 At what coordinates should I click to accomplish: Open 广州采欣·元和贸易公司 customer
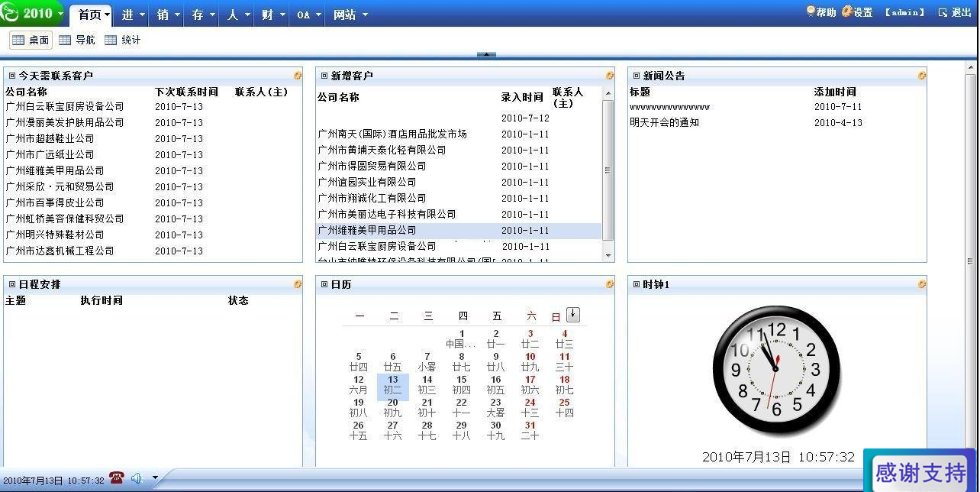click(x=60, y=186)
